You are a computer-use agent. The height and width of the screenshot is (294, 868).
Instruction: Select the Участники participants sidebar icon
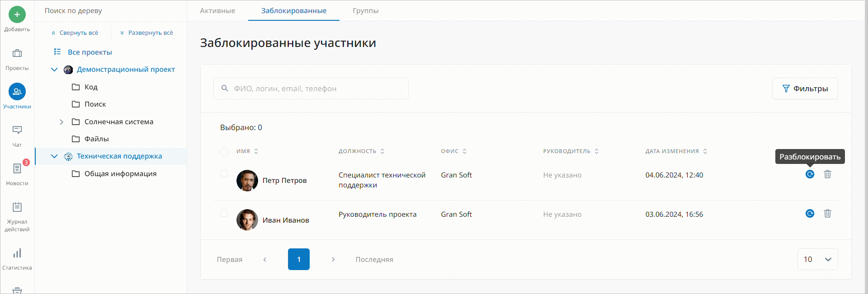[17, 92]
